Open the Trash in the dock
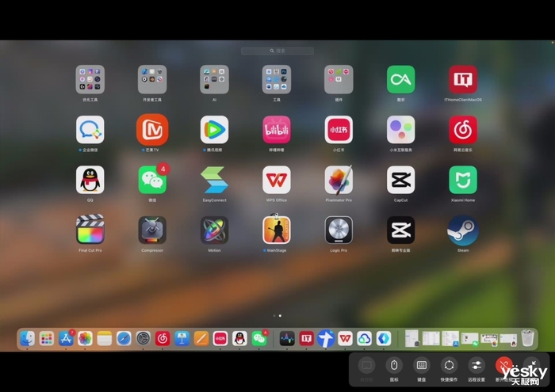The width and height of the screenshot is (555, 392). click(527, 338)
